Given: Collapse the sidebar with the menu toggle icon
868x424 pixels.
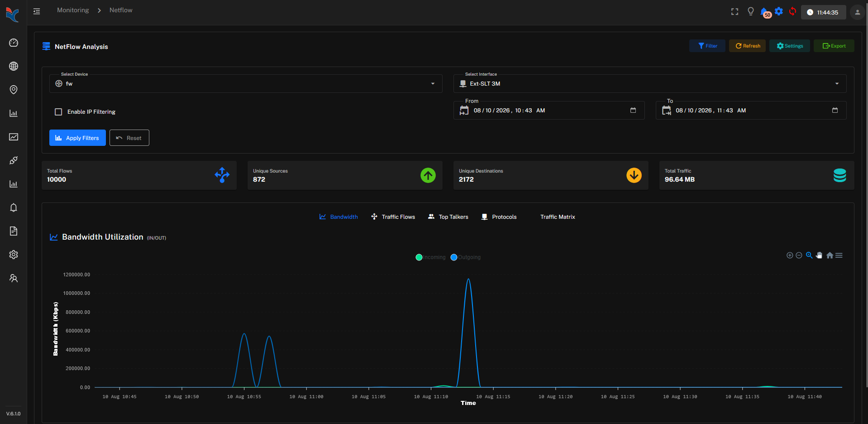Looking at the screenshot, I should pos(37,11).
